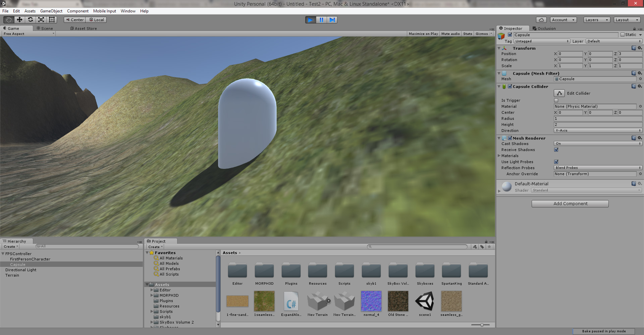Toggle the Center pivot button

pos(74,20)
